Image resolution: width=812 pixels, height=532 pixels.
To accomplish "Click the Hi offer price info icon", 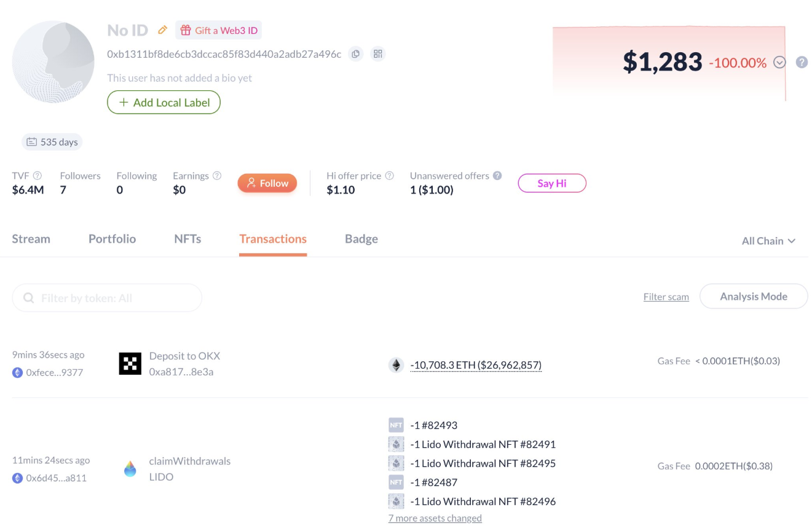I will [x=389, y=176].
